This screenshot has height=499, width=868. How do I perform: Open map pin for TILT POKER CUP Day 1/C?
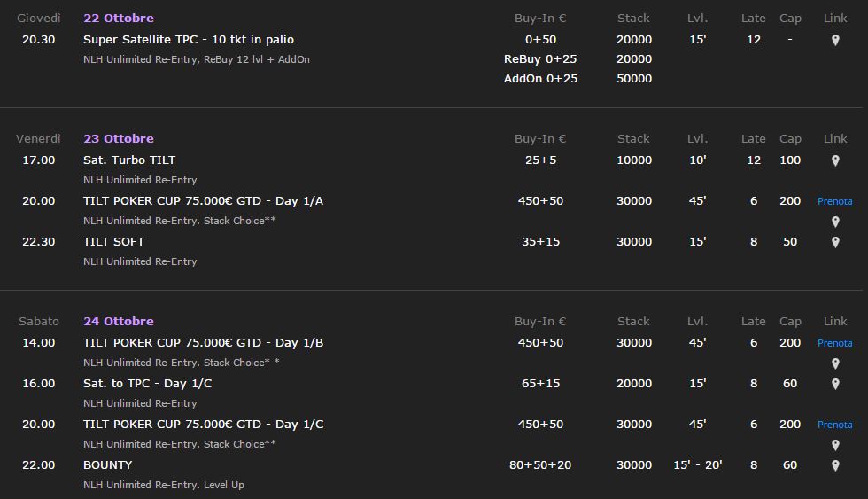[x=835, y=445]
